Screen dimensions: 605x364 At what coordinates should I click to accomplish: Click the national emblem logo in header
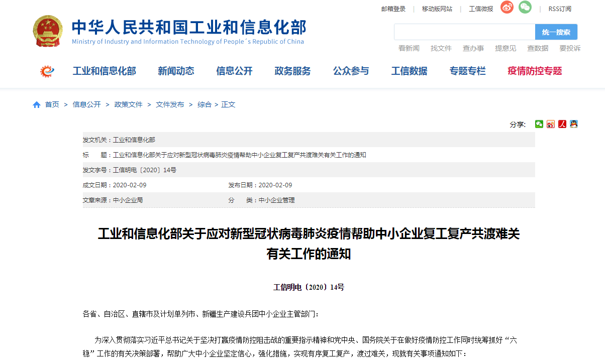(x=48, y=31)
